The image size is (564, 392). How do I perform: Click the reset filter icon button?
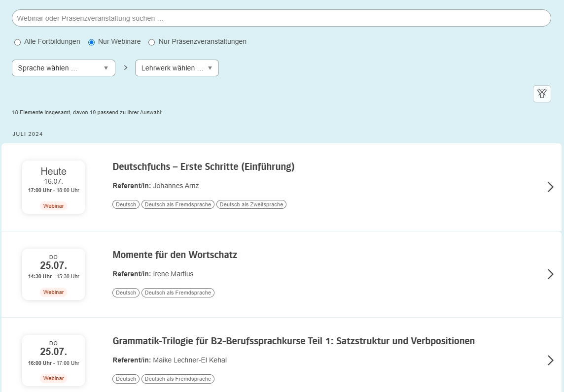(x=542, y=94)
